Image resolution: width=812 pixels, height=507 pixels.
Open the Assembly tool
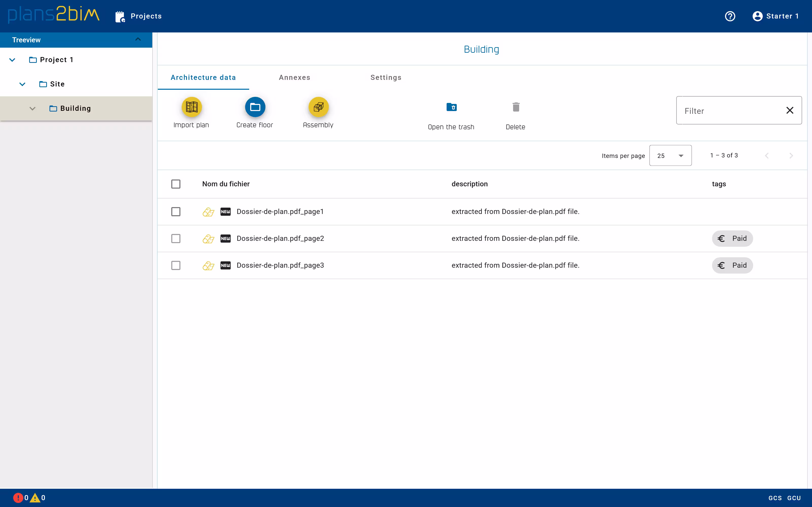318,107
